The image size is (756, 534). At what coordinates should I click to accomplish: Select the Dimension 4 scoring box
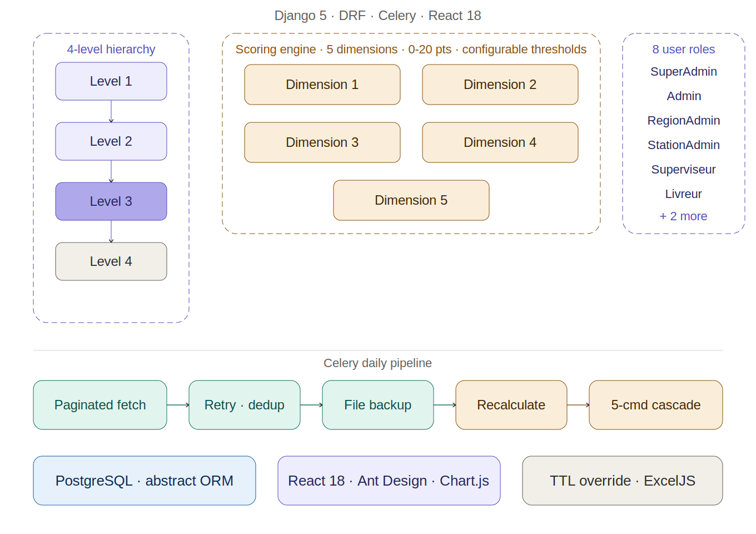click(x=500, y=142)
